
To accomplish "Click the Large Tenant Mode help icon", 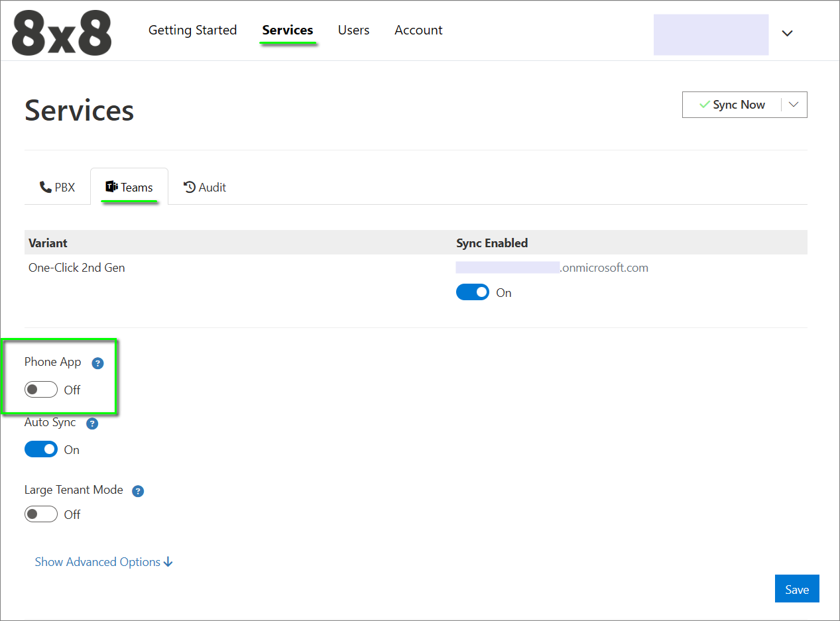I will coord(138,491).
